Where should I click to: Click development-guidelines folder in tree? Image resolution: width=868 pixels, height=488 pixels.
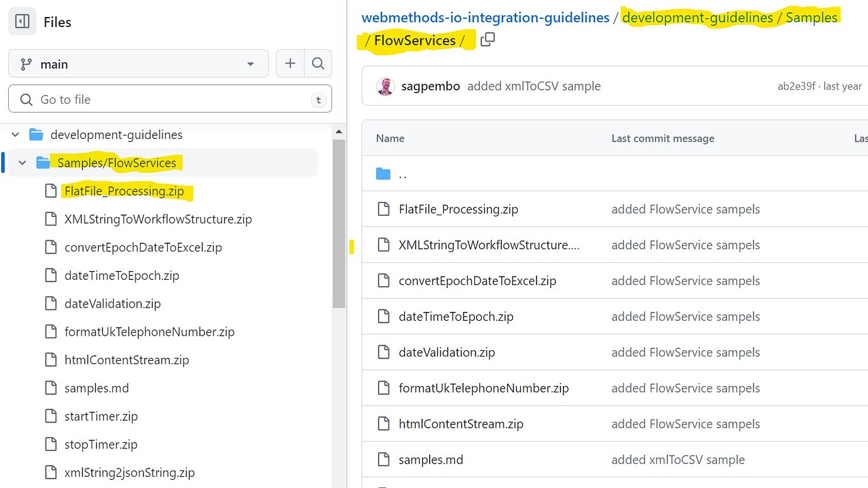click(116, 135)
